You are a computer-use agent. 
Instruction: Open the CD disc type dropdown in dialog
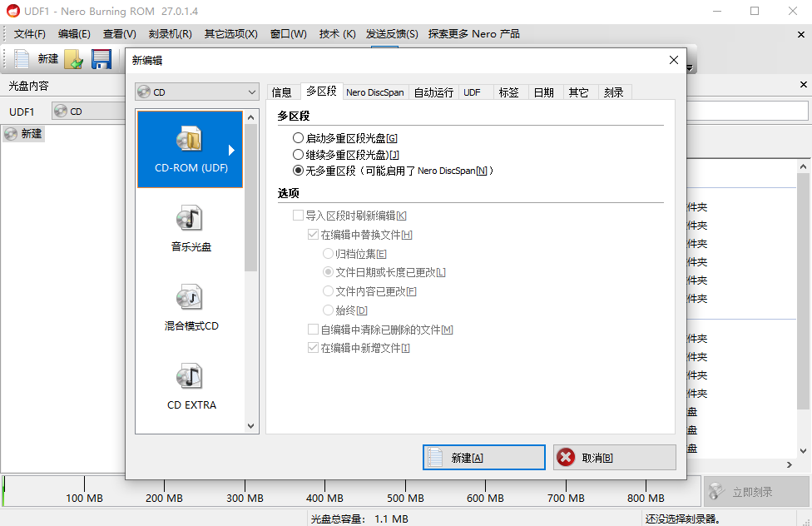(197, 92)
